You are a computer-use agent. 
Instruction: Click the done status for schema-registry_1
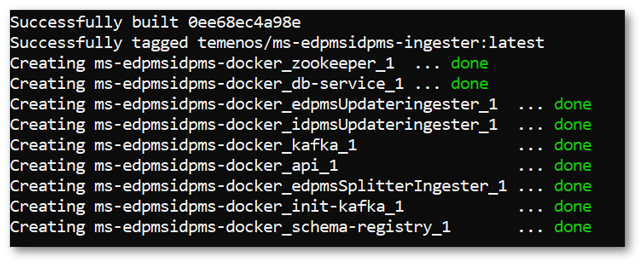click(573, 227)
